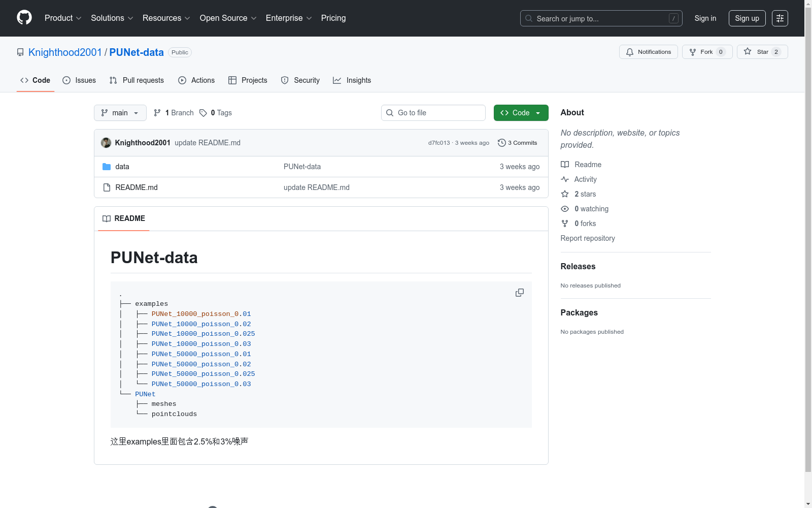Click the book icon on README tab
Screen dimensions: 812x508
107,218
